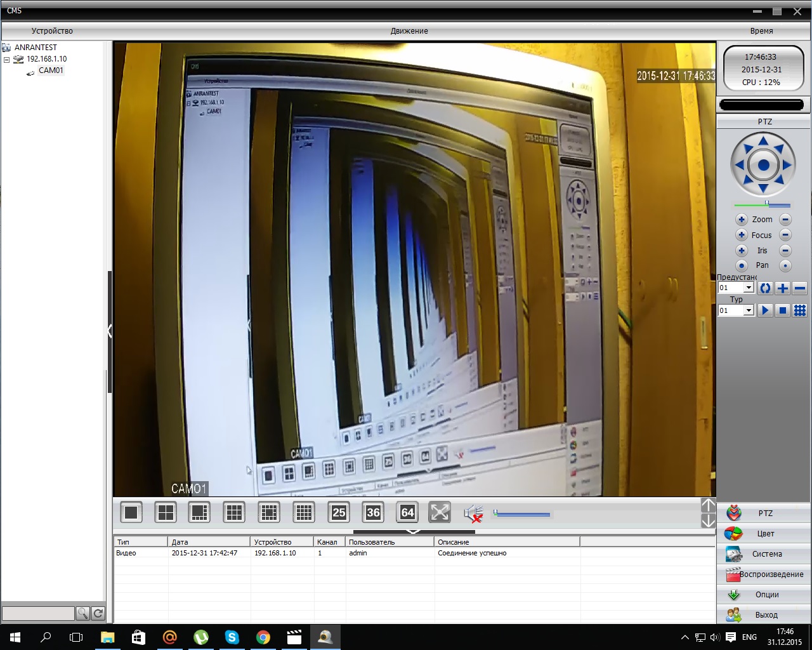Decrease Focus with minus button
Viewport: 812px width, 650px height.
[x=785, y=235]
